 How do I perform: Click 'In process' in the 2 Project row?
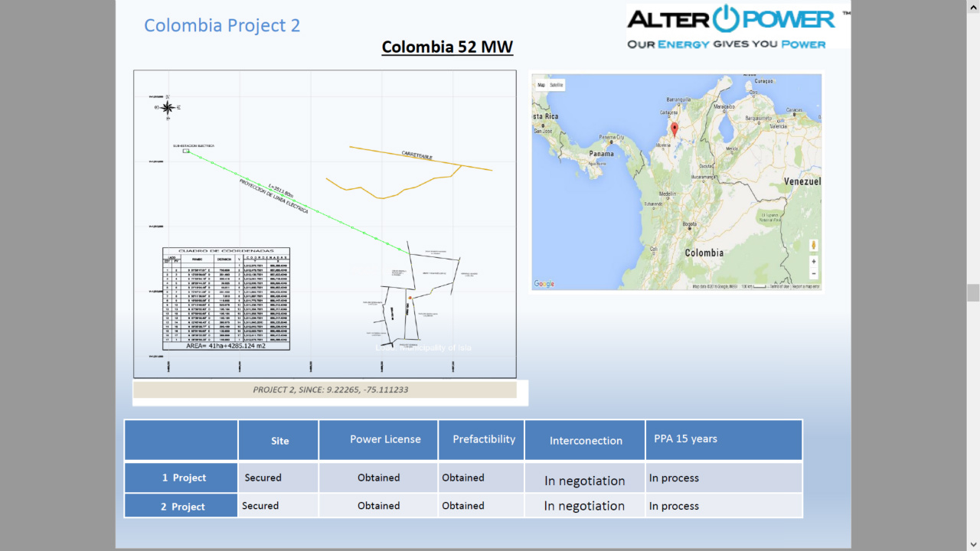pyautogui.click(x=675, y=506)
